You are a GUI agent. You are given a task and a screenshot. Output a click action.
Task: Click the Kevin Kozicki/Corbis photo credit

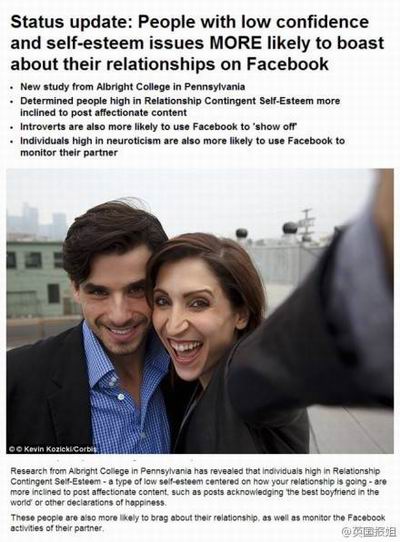[53, 449]
